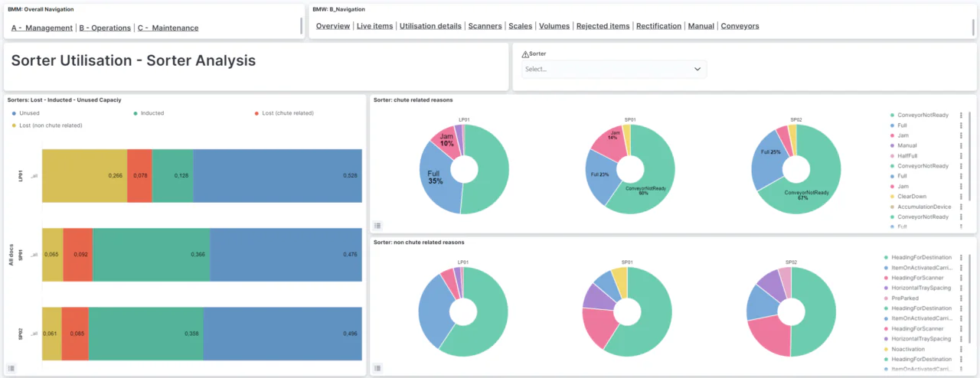Open the A - Management link
Viewport: 980px width, 378px height.
coord(42,28)
